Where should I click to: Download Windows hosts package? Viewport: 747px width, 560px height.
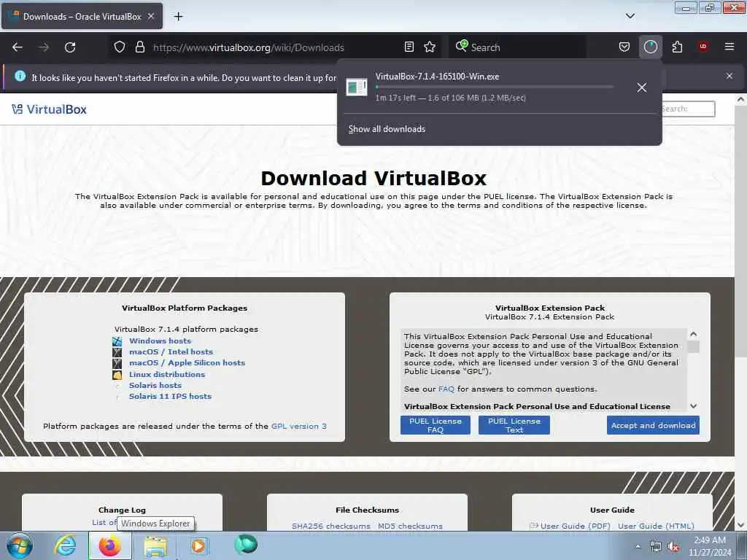click(x=160, y=341)
